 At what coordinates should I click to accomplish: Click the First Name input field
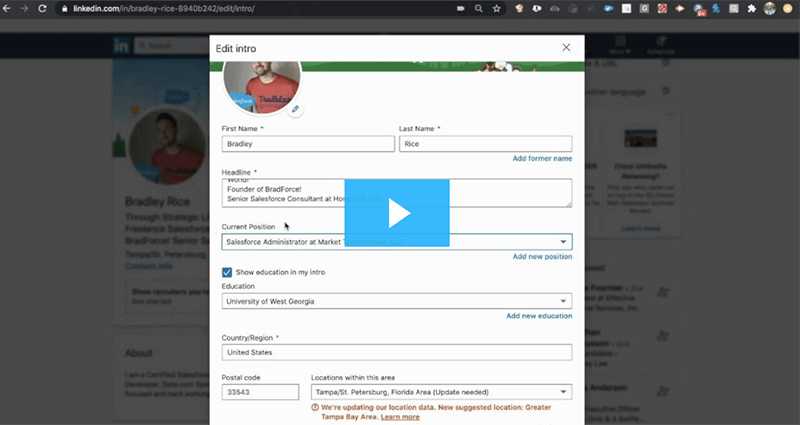(x=308, y=144)
